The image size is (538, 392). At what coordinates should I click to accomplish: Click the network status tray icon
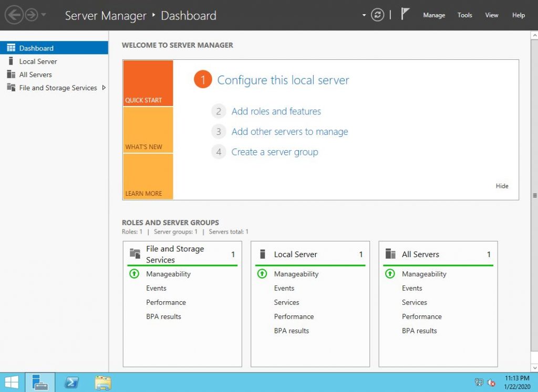(x=479, y=383)
